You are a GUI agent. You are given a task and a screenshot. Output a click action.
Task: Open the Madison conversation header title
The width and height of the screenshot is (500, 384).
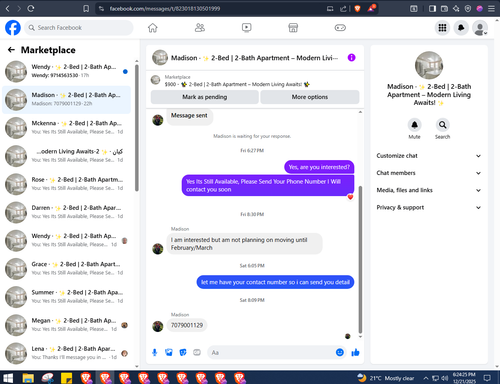254,58
